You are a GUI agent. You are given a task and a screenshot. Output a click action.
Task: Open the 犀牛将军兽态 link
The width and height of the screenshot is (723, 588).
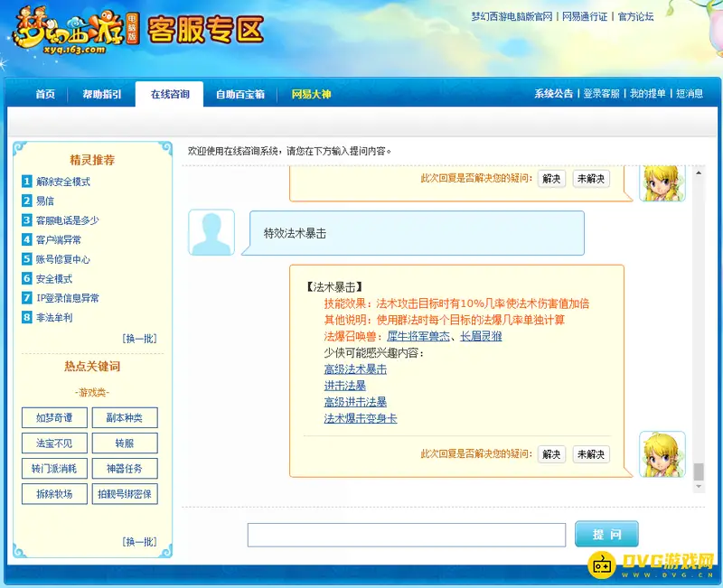coord(418,336)
